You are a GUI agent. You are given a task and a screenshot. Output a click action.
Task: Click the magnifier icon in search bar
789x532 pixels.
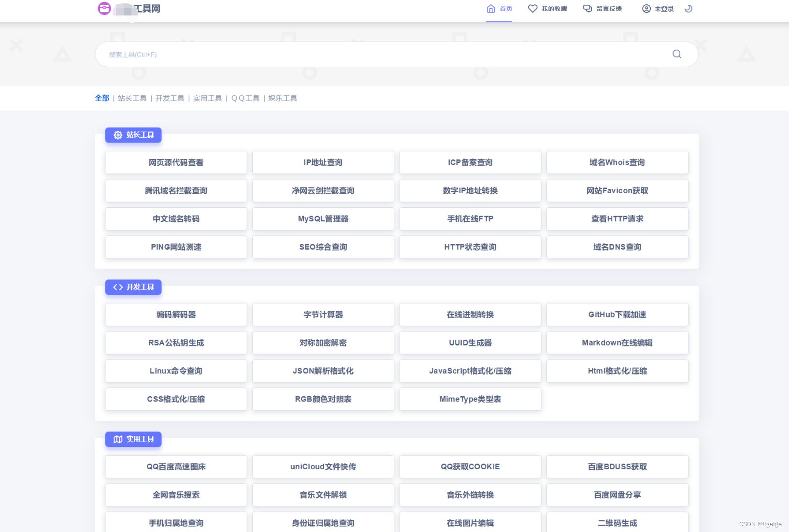tap(676, 54)
